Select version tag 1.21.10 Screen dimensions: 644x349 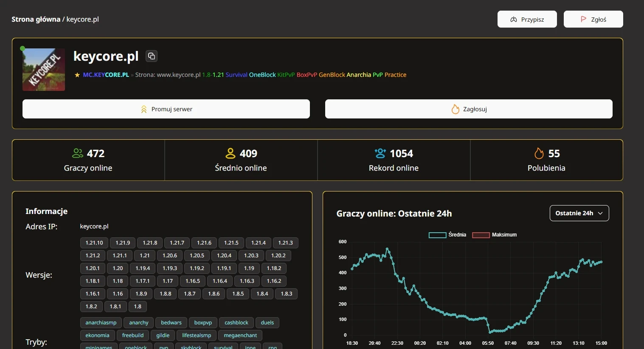[x=94, y=243]
